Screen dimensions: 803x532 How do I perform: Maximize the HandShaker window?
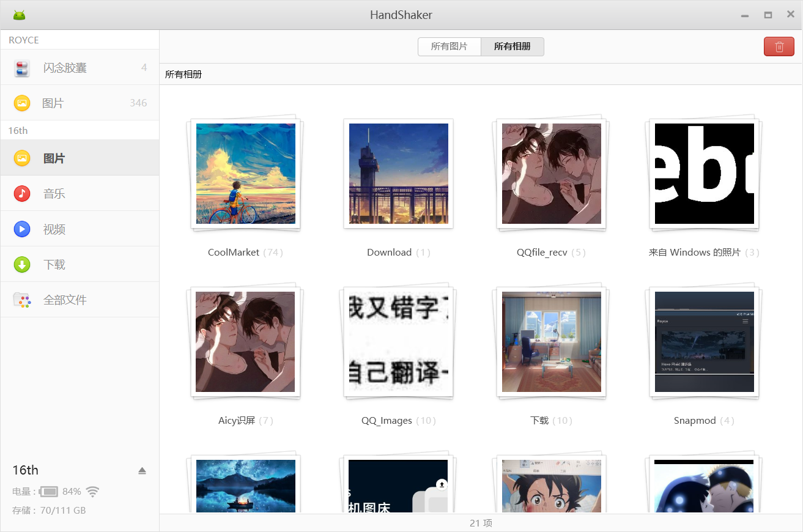coord(768,15)
